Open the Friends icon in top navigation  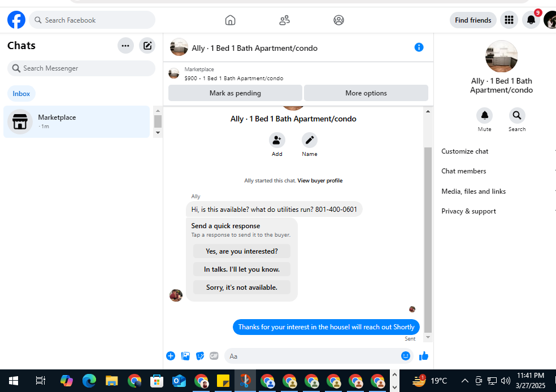(x=284, y=20)
